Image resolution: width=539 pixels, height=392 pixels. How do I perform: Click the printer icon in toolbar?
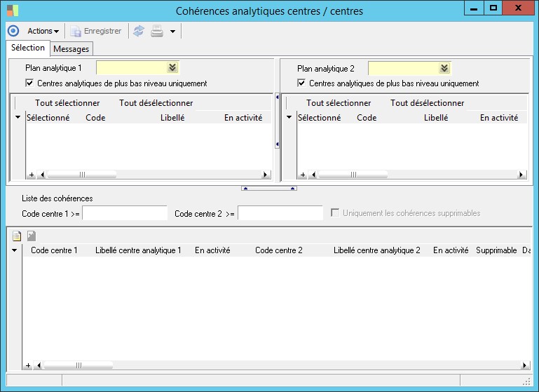[x=158, y=31]
